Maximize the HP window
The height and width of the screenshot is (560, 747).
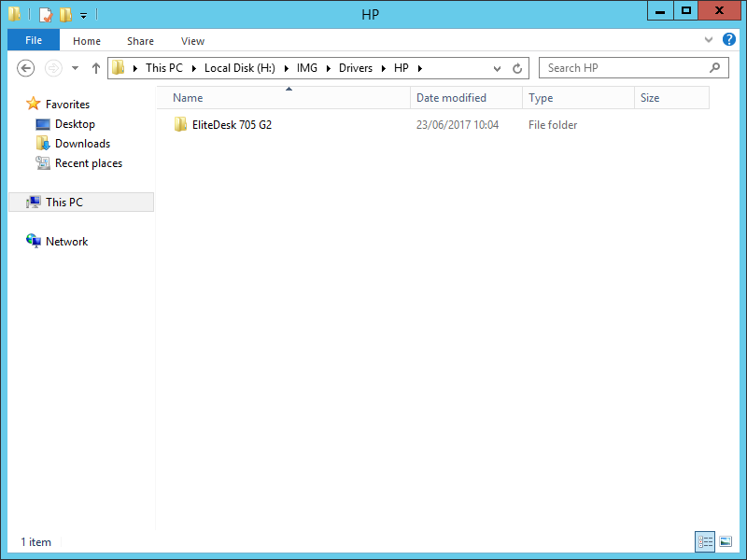pos(686,11)
